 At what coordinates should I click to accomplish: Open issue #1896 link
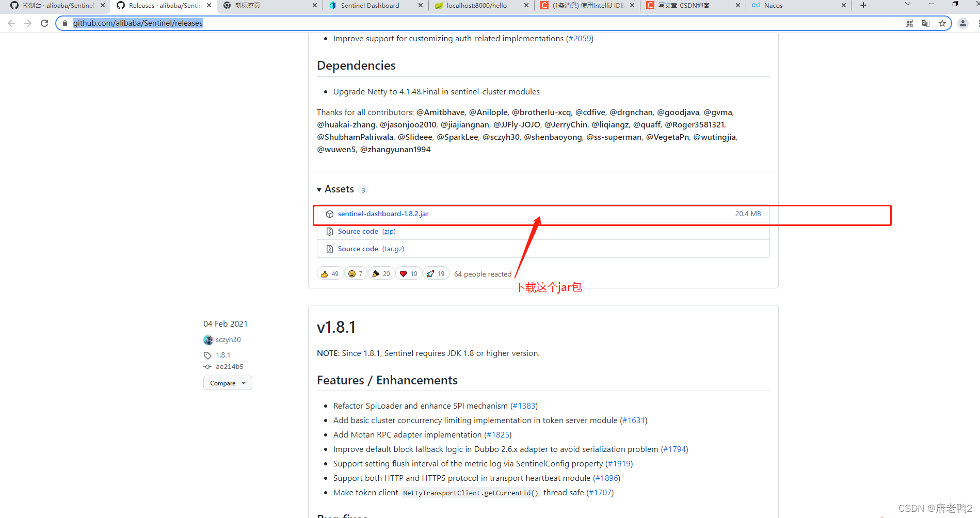coord(607,478)
